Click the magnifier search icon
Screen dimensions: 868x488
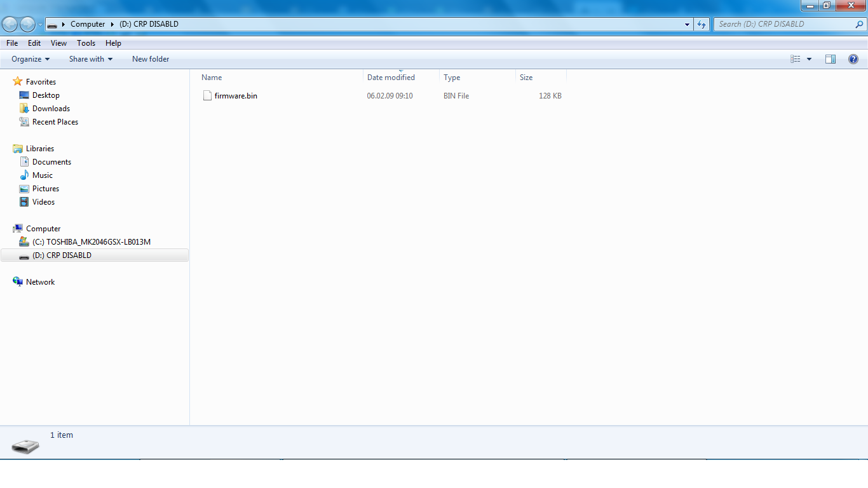pos(860,24)
